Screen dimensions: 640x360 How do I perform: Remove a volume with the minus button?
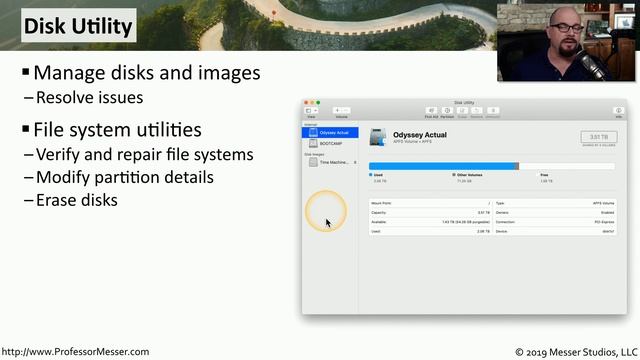(346, 111)
